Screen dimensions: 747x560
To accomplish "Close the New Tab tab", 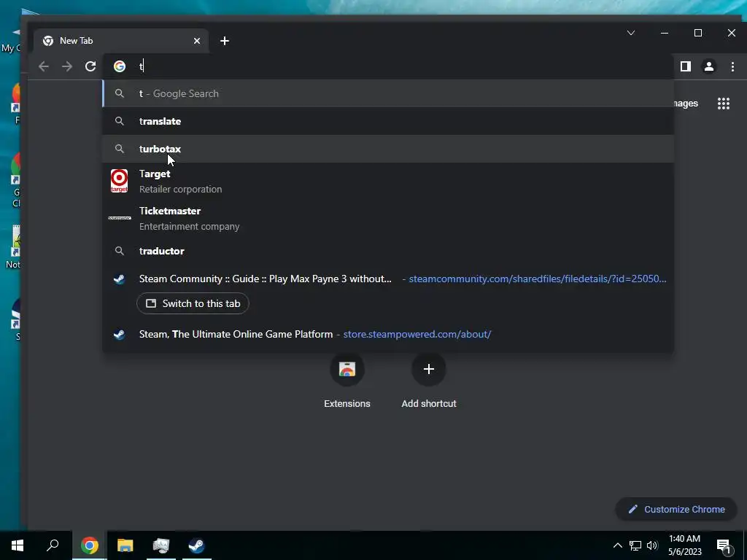I will coord(197,41).
